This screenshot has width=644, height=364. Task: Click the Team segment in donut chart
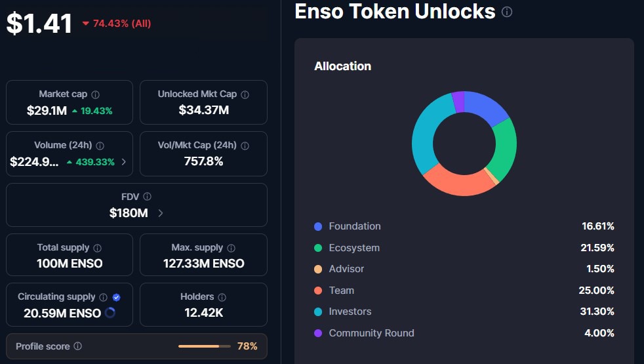pos(459,183)
